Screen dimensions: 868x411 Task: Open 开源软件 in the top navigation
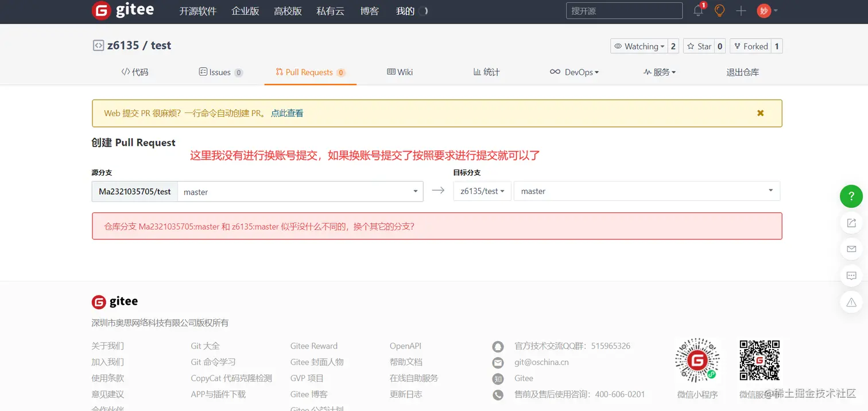coord(197,11)
